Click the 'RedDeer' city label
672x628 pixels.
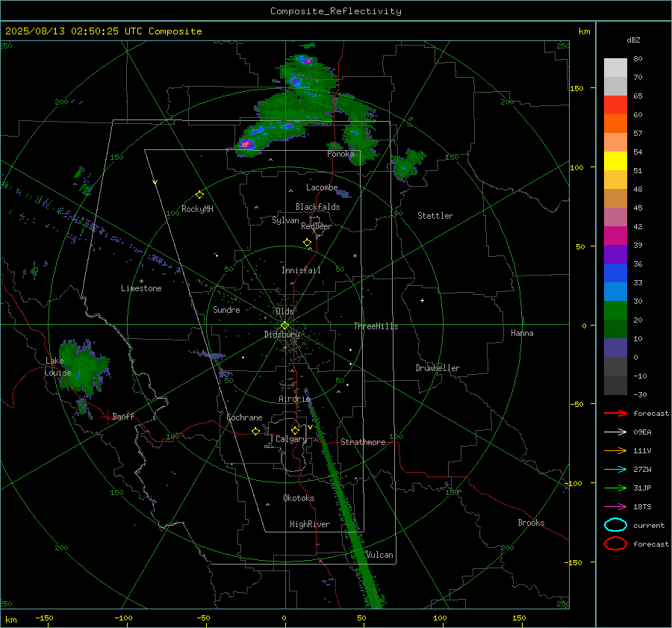pos(317,226)
